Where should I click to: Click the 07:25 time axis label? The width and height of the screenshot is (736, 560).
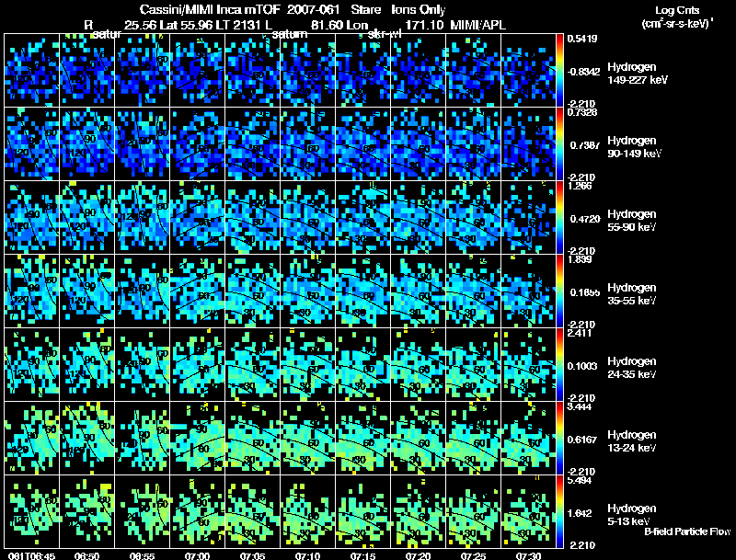click(473, 555)
